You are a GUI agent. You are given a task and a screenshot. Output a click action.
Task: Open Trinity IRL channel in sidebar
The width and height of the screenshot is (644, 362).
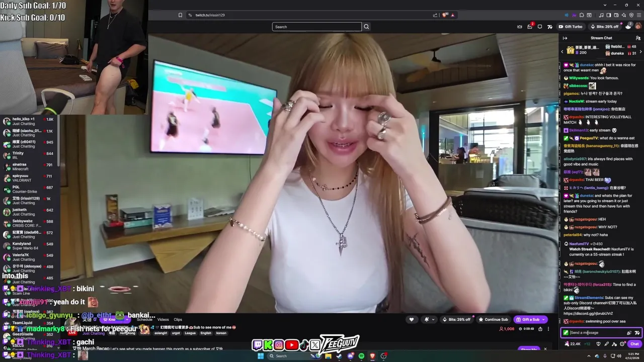click(x=29, y=155)
